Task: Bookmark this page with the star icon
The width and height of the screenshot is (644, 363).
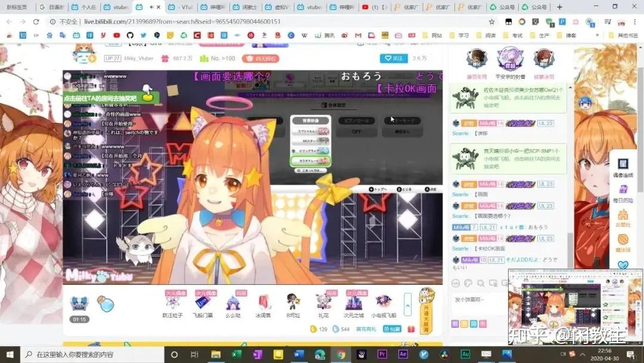Action: (491, 21)
